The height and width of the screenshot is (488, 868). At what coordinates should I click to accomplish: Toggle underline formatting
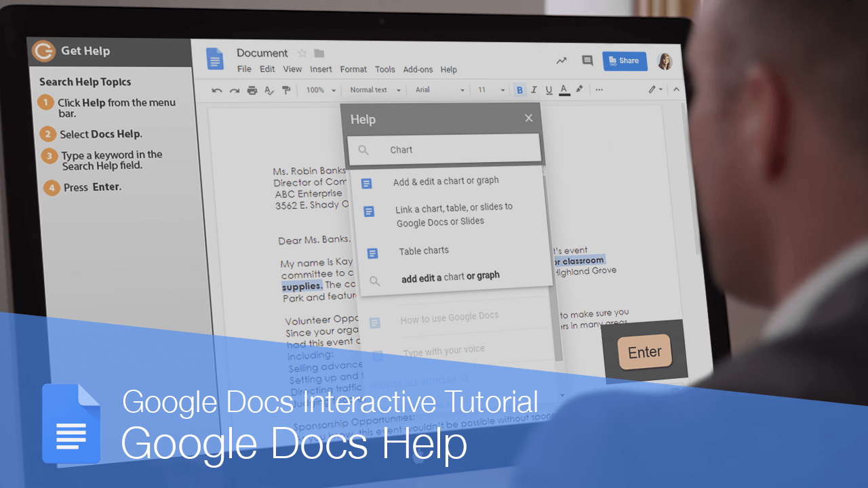(x=549, y=89)
